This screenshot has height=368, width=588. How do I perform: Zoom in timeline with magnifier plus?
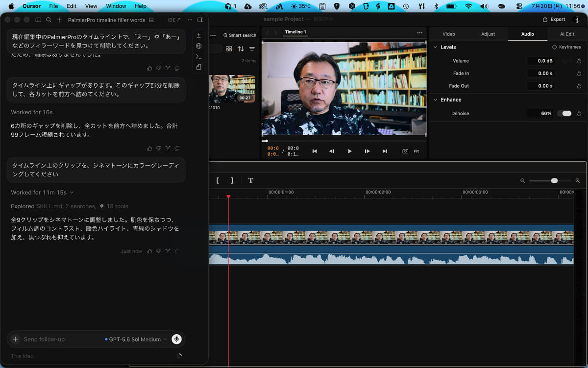(578, 181)
